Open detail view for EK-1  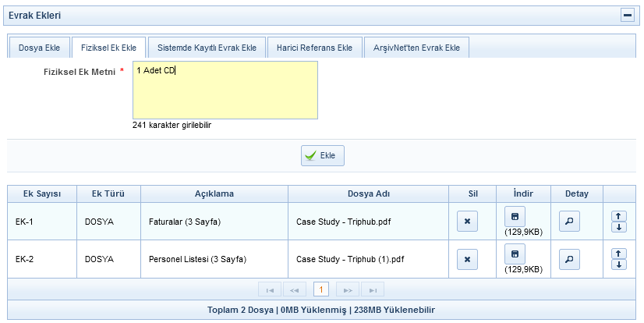point(570,222)
